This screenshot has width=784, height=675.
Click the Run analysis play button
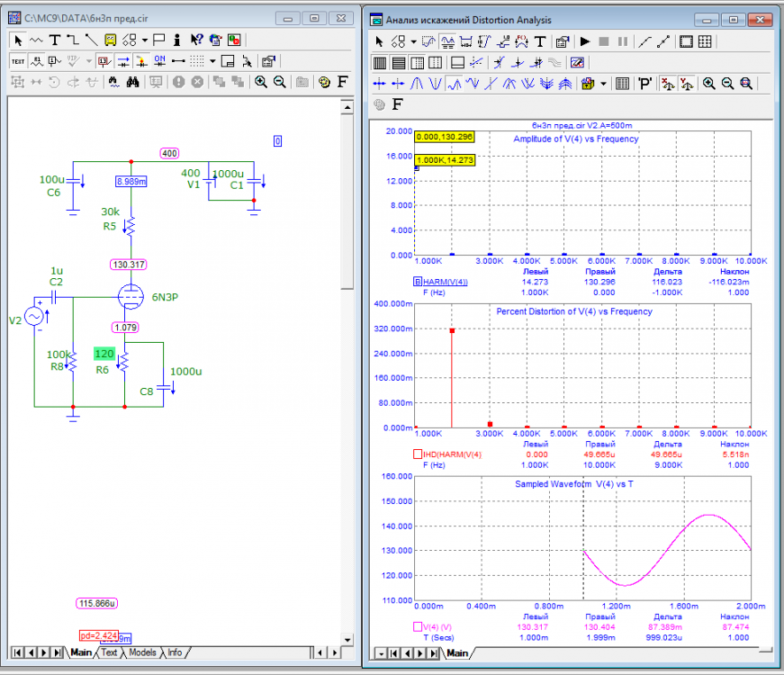(584, 41)
